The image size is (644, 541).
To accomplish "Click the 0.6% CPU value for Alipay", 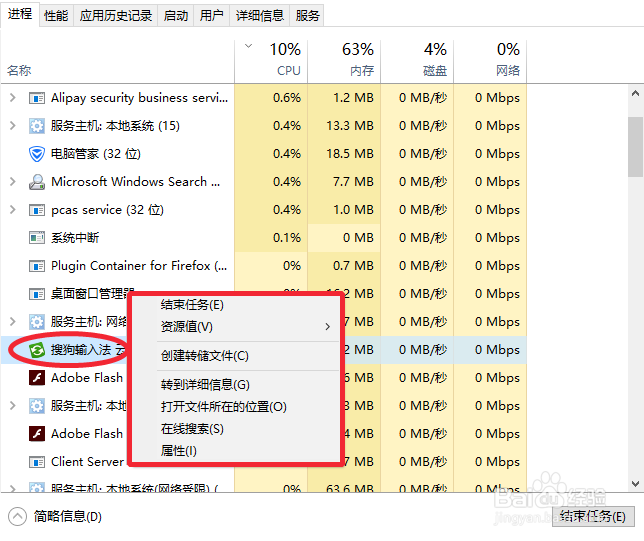I will coord(287,98).
